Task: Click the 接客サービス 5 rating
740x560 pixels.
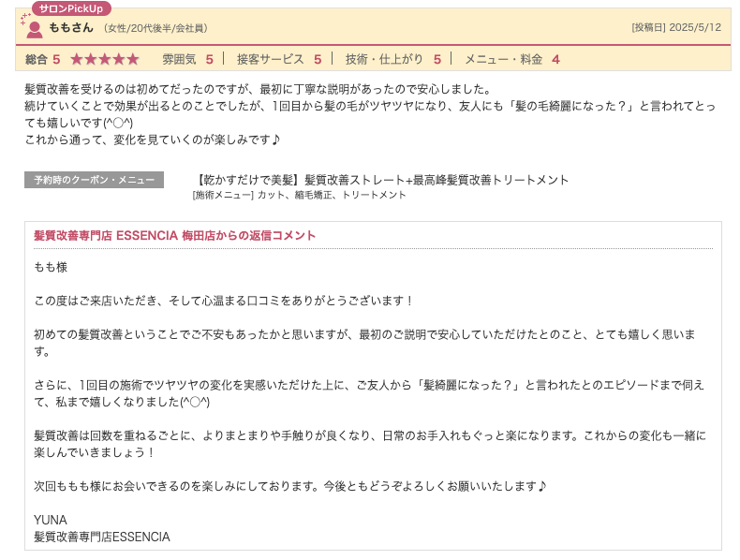Action: tap(279, 59)
